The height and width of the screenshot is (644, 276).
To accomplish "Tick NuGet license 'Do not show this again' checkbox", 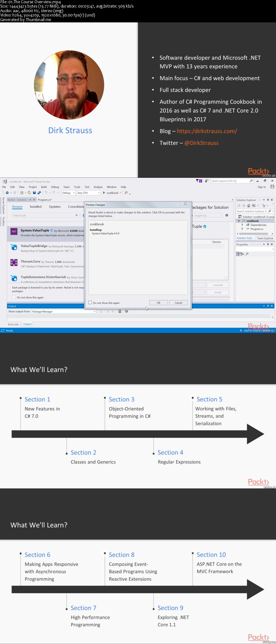I will coord(14,297).
